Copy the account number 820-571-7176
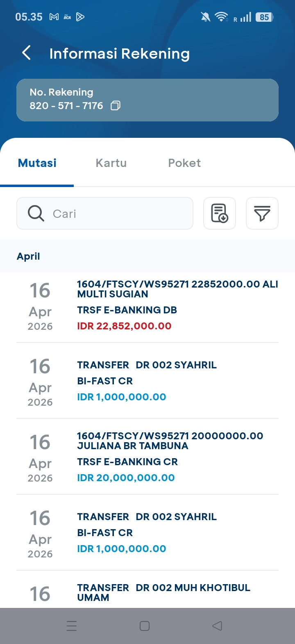295x644 pixels. (x=116, y=106)
